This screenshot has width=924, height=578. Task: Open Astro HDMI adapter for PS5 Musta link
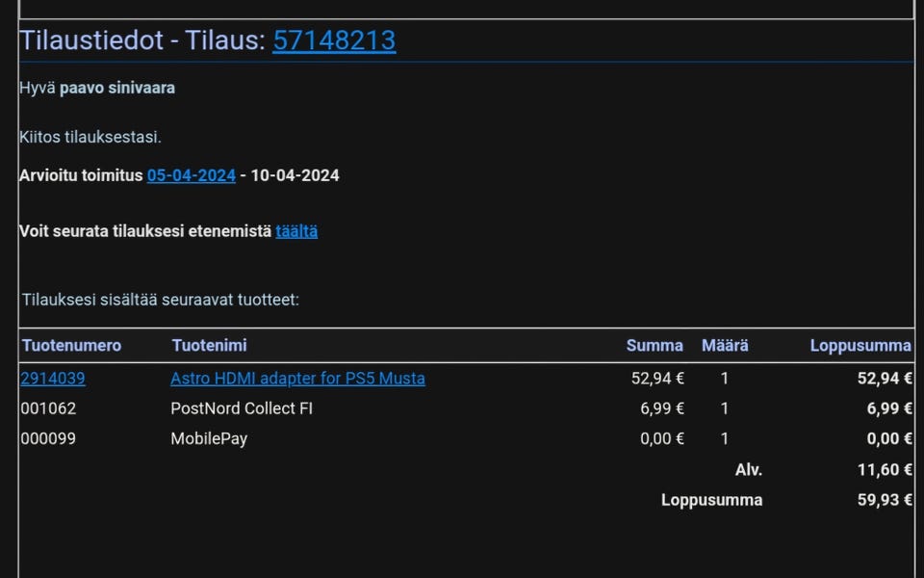297,379
